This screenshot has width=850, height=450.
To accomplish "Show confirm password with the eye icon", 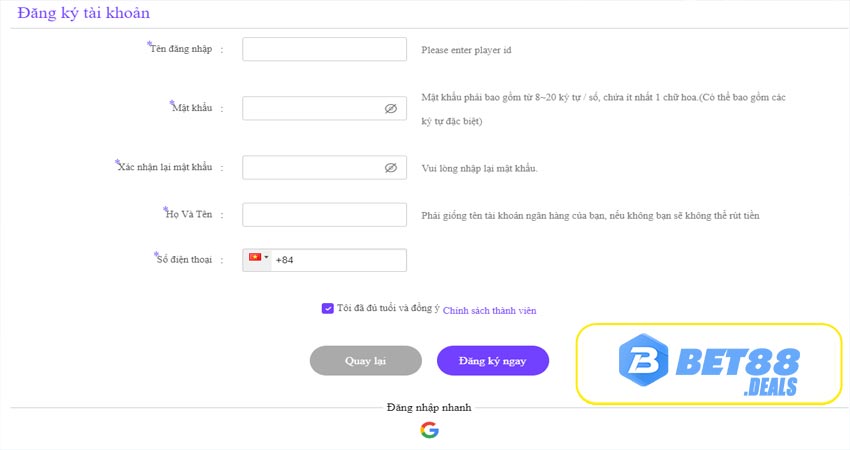I will pos(390,168).
